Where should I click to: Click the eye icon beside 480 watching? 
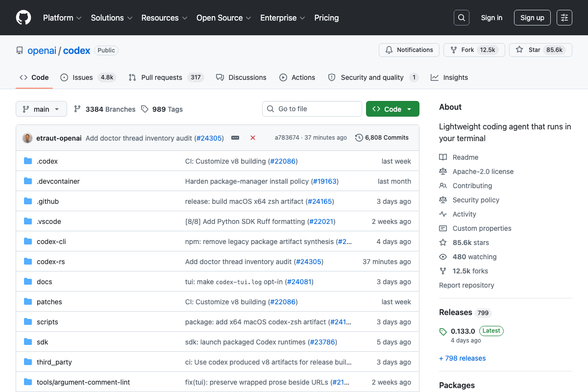[443, 257]
